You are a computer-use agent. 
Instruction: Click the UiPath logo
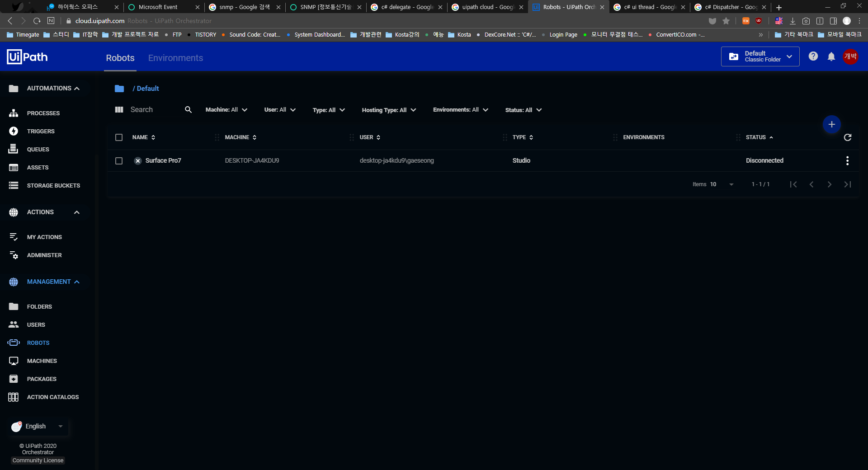pyautogui.click(x=27, y=57)
